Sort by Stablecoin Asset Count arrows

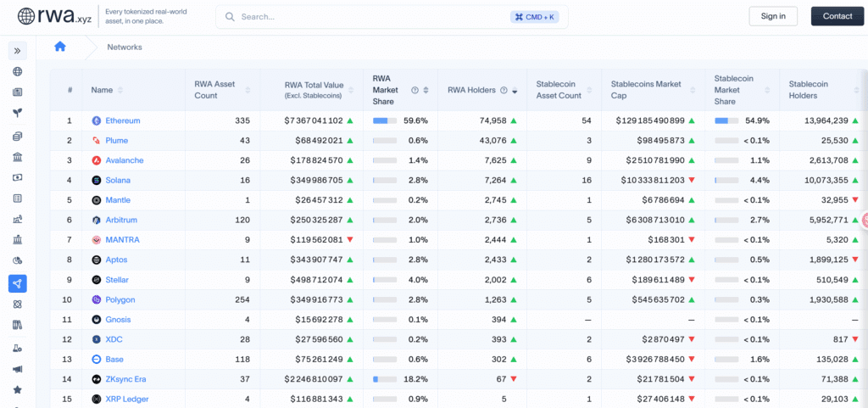(590, 90)
